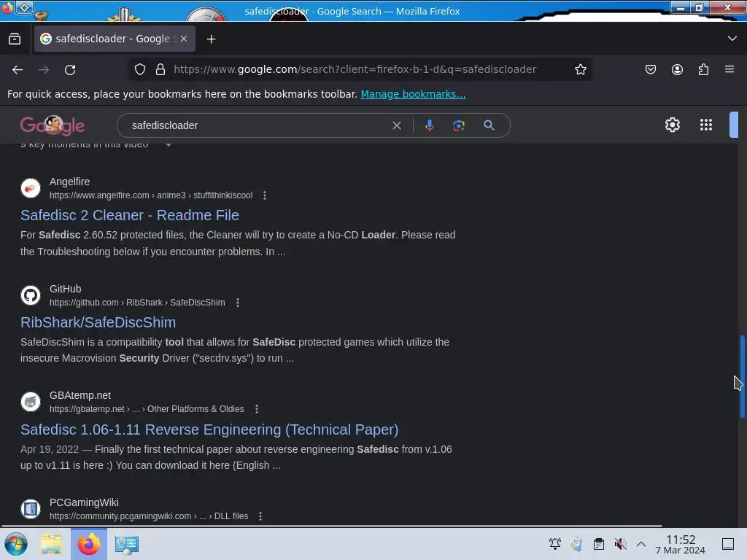This screenshot has height=560, width=747.
Task: Expand hidden system tray icons
Action: click(641, 544)
